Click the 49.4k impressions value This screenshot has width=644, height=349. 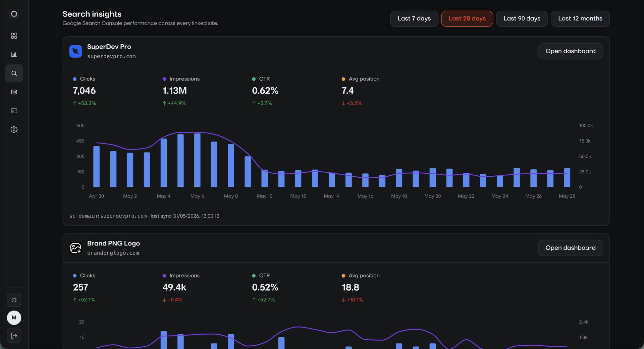coord(174,287)
